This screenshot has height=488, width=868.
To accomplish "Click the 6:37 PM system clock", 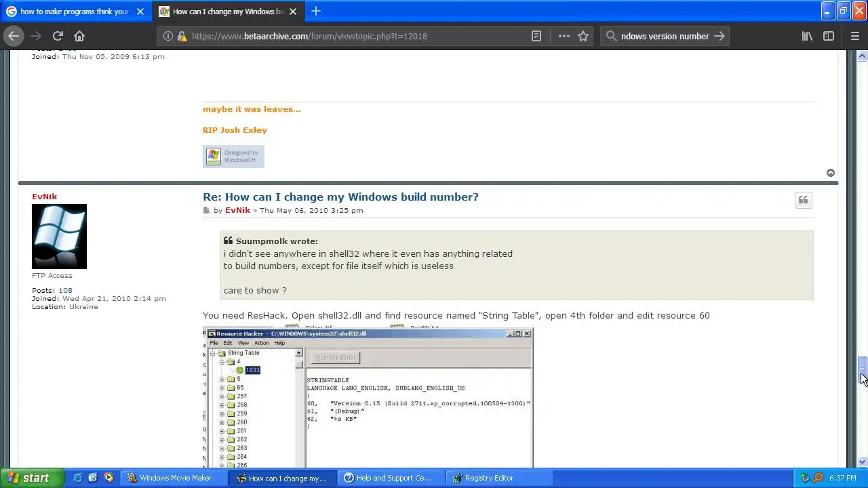I will 842,478.
